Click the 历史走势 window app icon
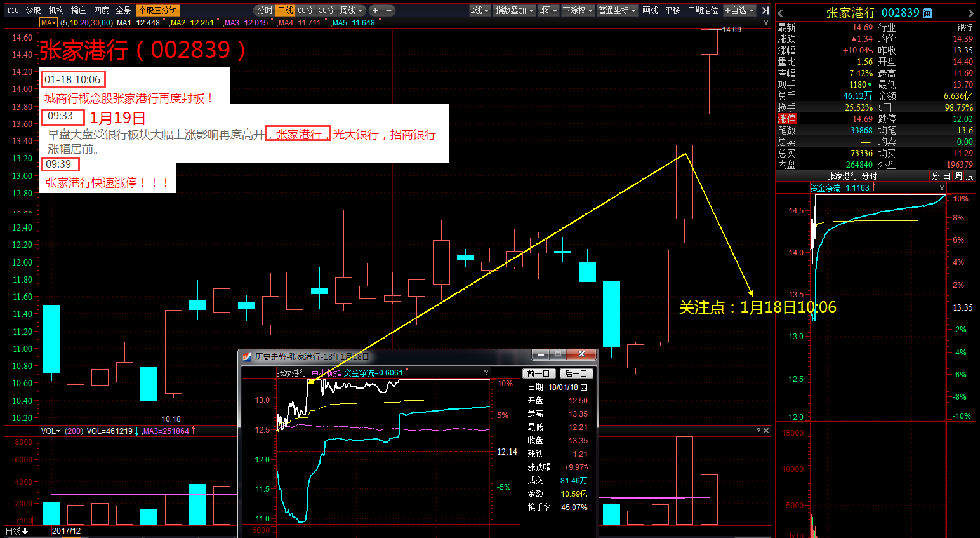Image resolution: width=980 pixels, height=538 pixels. click(x=247, y=356)
